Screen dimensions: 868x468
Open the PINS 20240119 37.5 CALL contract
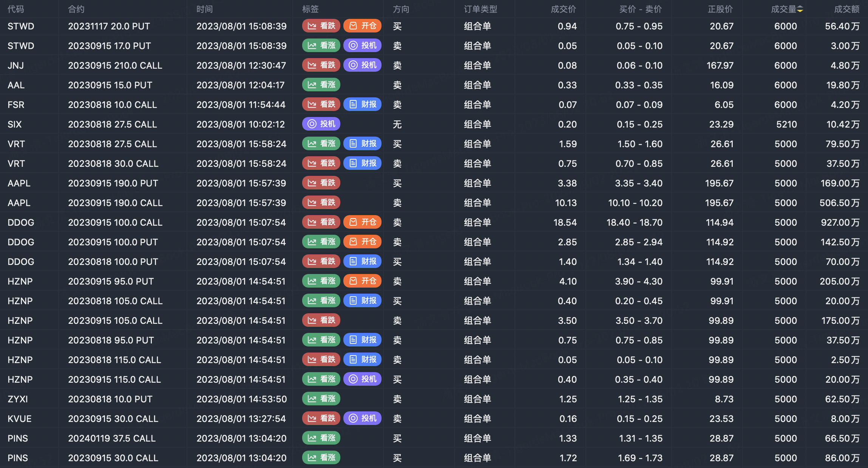[112, 438]
